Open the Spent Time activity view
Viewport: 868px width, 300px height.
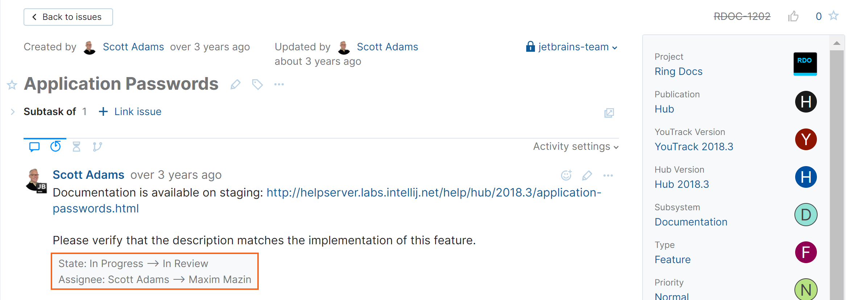(x=76, y=147)
